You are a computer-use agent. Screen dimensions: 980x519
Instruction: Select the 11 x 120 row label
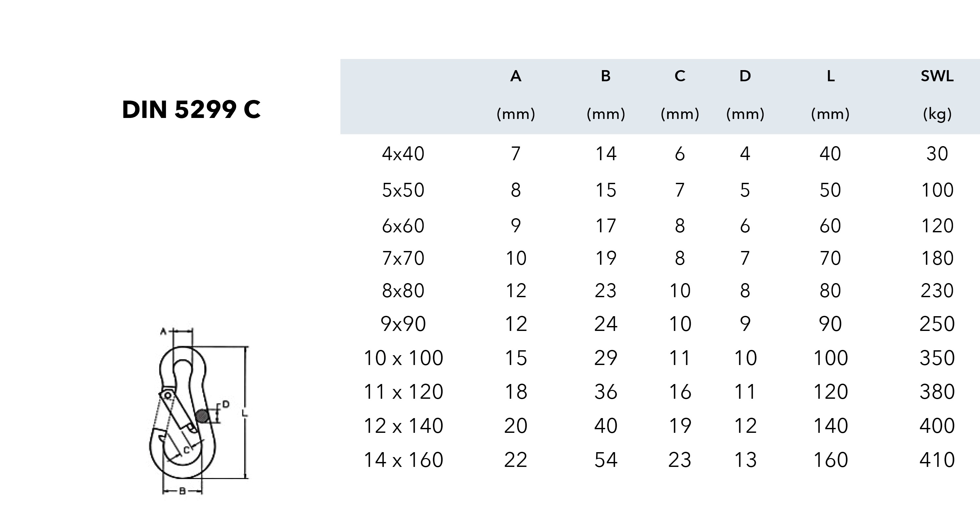point(404,392)
